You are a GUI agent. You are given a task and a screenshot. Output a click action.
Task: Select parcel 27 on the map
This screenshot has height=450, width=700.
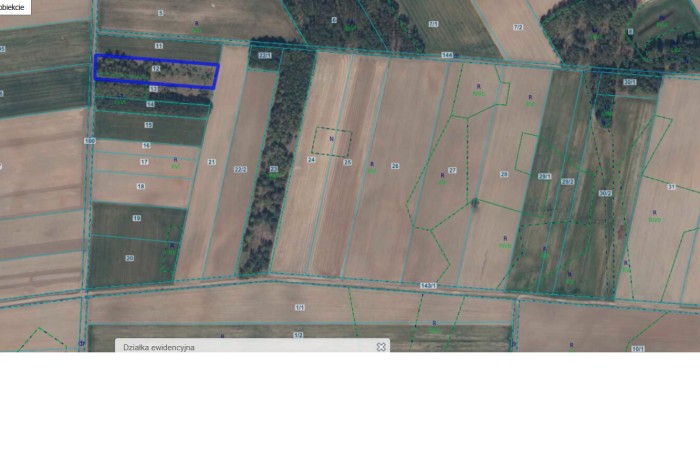click(x=452, y=171)
